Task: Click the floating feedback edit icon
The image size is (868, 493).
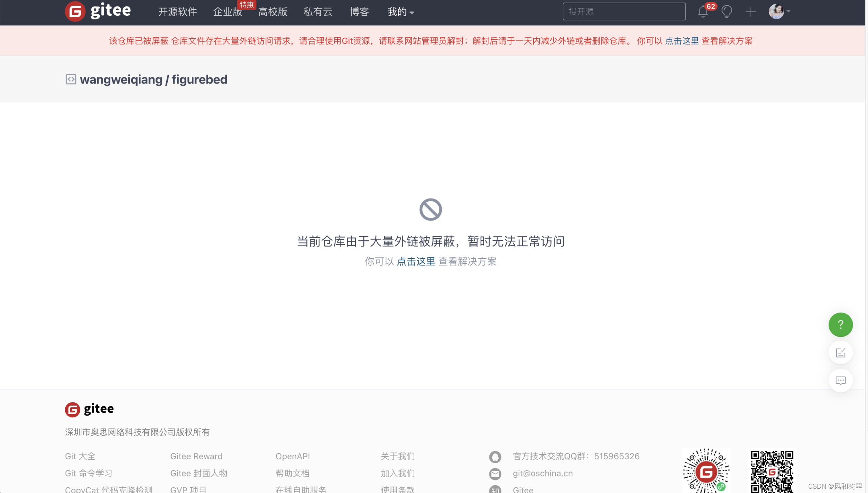Action: (840, 353)
